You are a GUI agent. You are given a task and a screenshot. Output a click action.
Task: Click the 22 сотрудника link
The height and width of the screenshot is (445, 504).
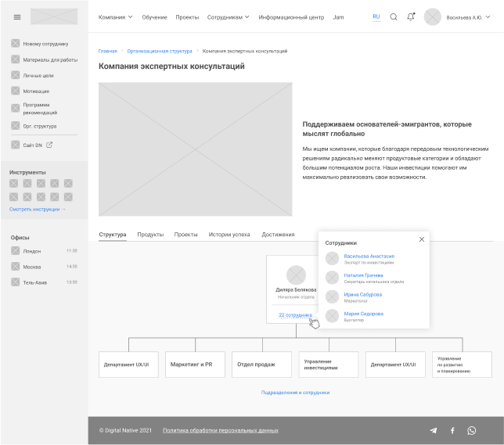(295, 315)
